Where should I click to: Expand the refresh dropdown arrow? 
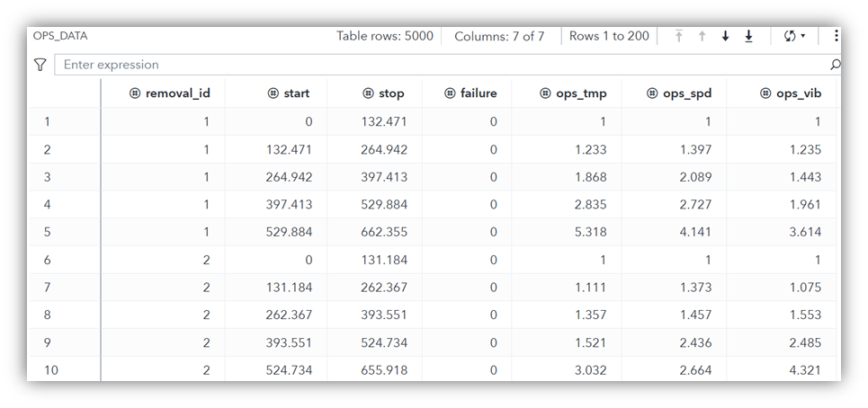click(802, 36)
